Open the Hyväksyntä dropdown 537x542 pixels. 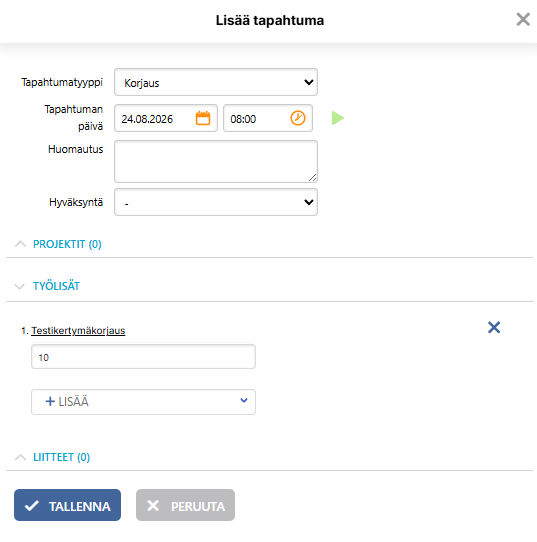[x=216, y=202]
